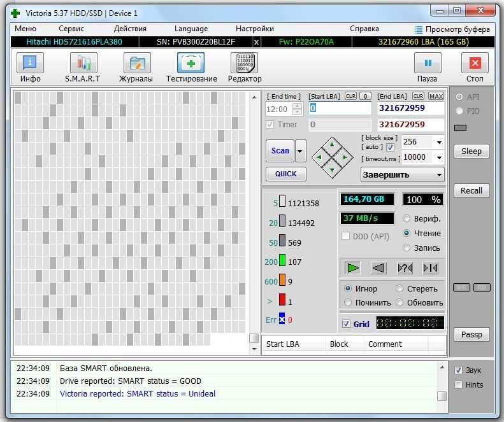Click the Recall button
The image size is (504, 422).
(x=472, y=190)
